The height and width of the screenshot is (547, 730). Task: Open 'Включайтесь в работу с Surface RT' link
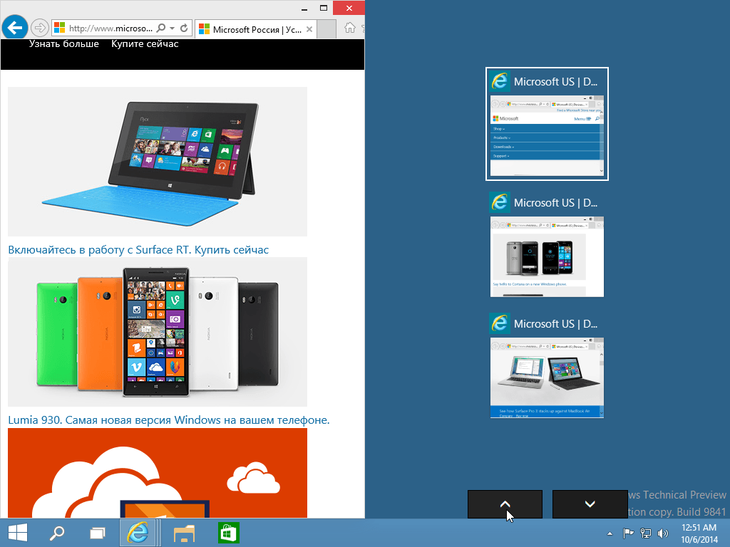(x=138, y=250)
